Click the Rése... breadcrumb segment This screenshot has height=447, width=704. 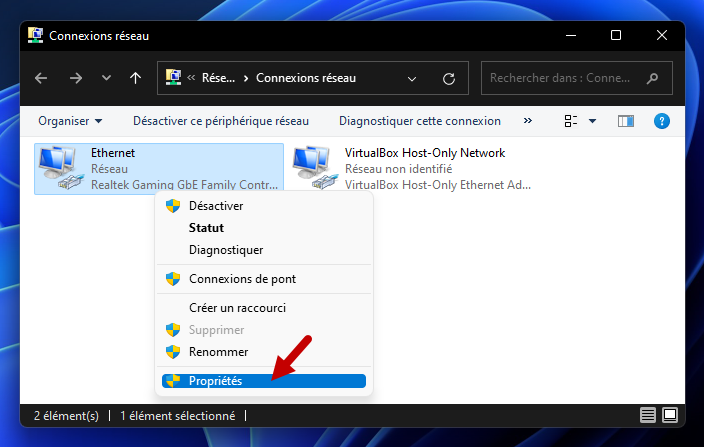[x=218, y=78]
